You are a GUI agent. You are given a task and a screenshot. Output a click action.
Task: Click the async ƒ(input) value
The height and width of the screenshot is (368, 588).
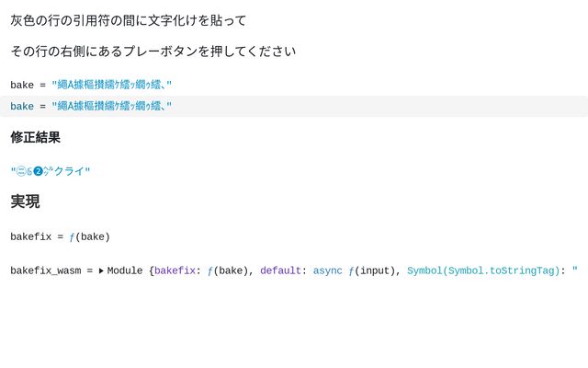(356, 271)
